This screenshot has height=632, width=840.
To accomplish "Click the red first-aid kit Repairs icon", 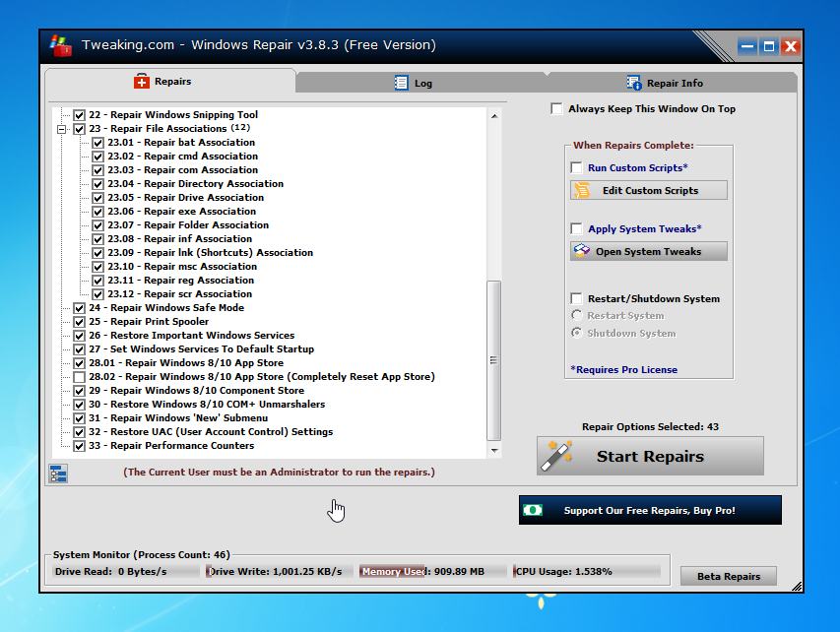I will (142, 81).
